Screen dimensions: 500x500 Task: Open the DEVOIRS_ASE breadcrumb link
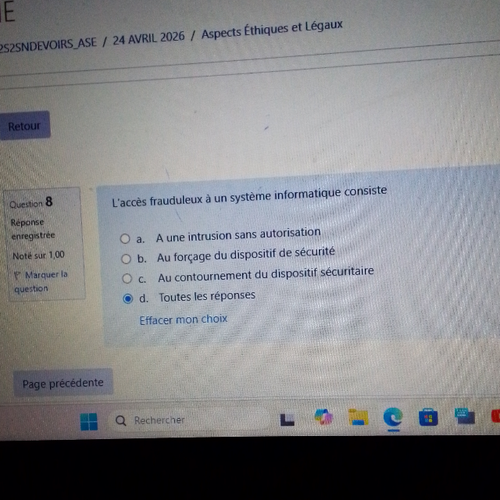pos(48,45)
